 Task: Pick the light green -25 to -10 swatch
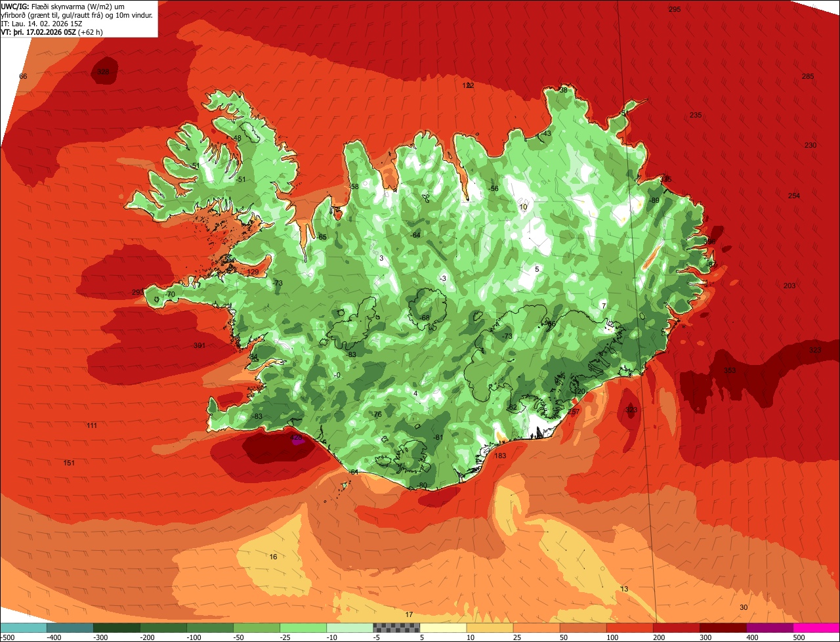[303, 628]
